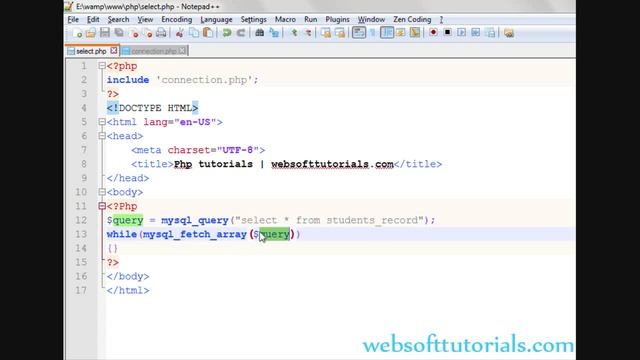Open the Encoding menu
Image resolution: width=640 pixels, height=360 pixels.
pyautogui.click(x=176, y=20)
